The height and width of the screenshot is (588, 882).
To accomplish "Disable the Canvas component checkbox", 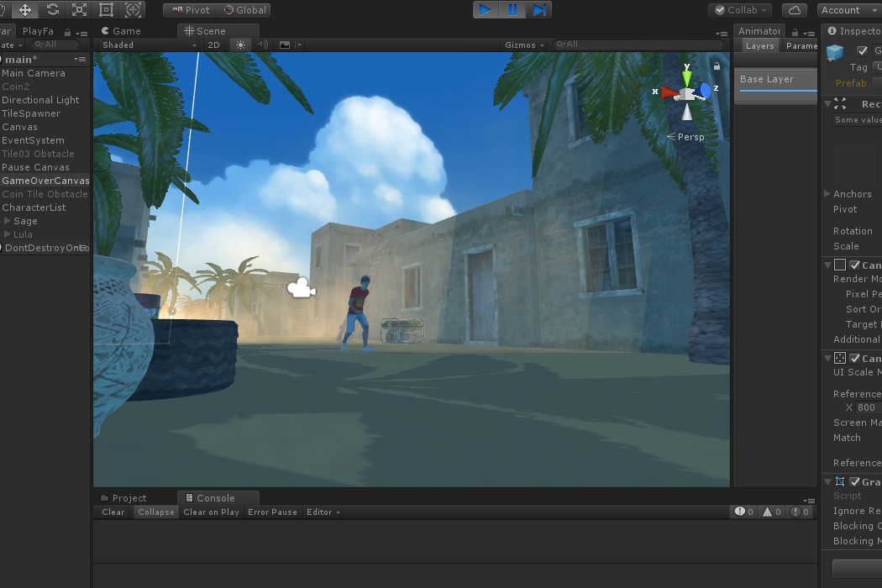I will (x=854, y=265).
